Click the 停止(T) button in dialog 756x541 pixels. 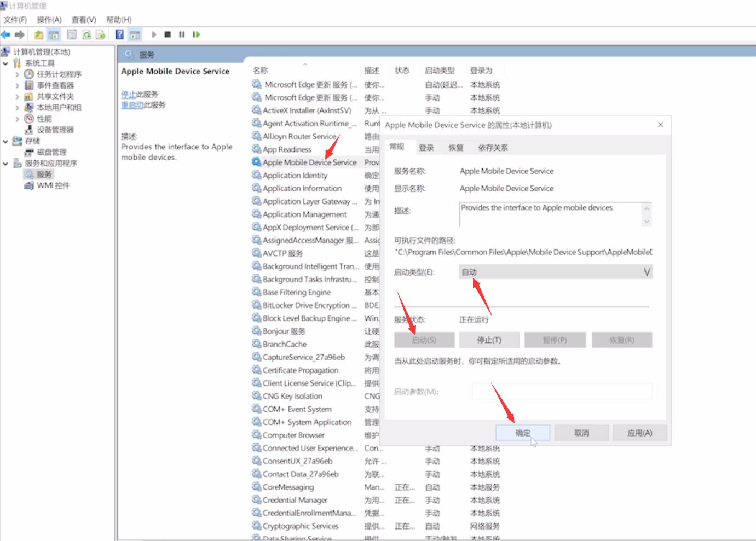tap(489, 340)
